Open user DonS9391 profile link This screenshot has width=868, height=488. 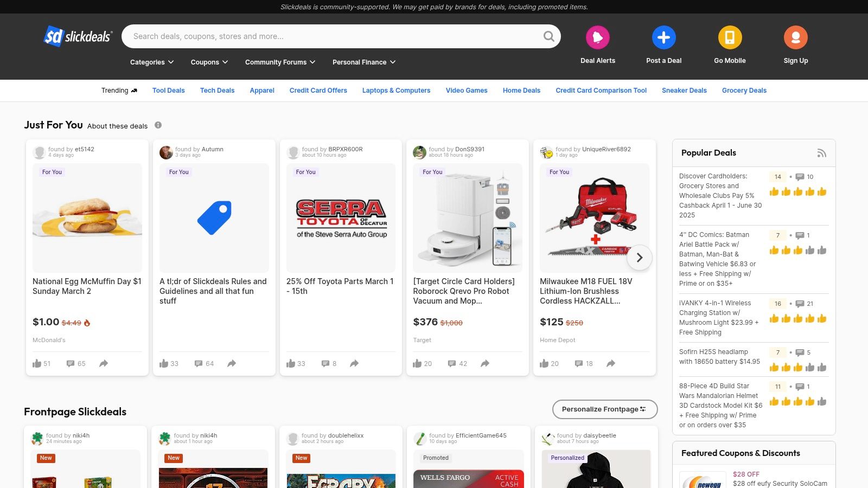470,149
